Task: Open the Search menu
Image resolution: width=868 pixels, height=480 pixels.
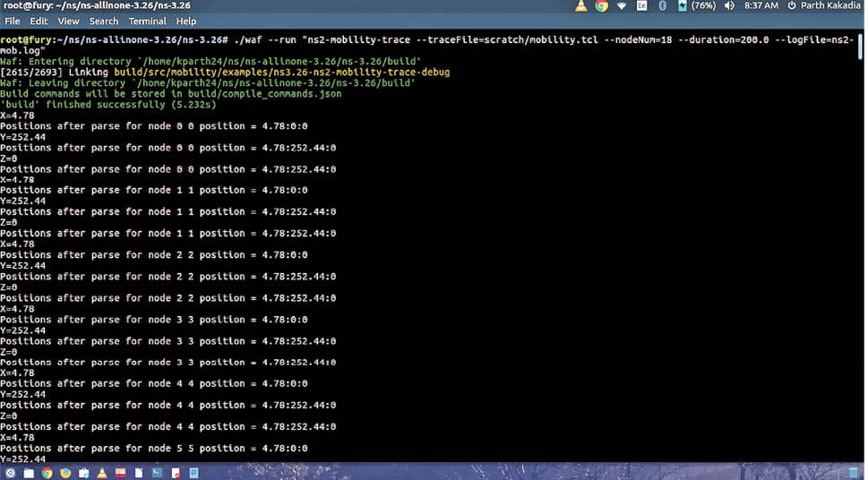Action: coord(104,21)
